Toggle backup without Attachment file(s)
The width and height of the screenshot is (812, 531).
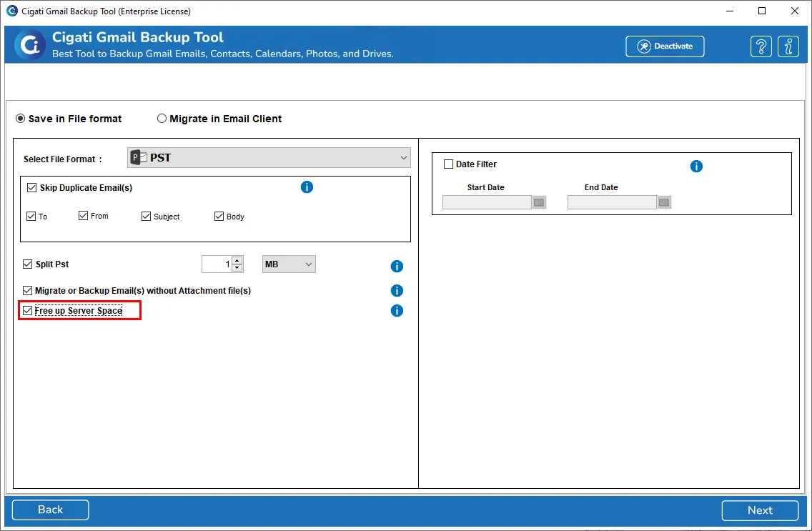click(x=27, y=290)
